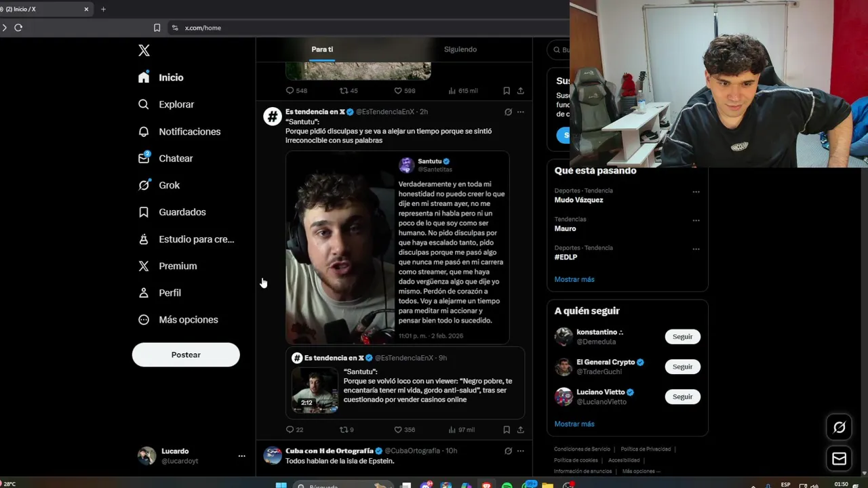Click the X logo in sidebar
This screenshot has height=488, width=868.
point(144,50)
